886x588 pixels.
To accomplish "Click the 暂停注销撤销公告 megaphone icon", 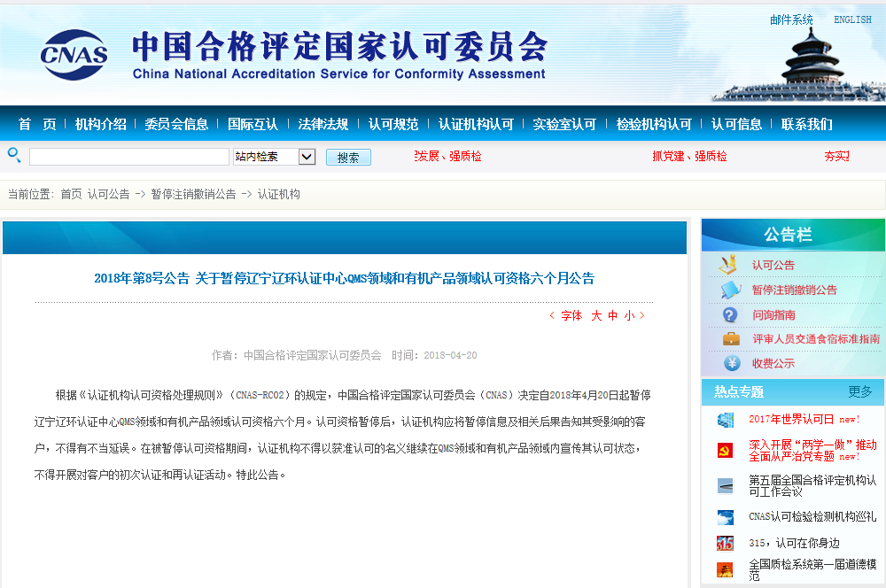I will 730,290.
